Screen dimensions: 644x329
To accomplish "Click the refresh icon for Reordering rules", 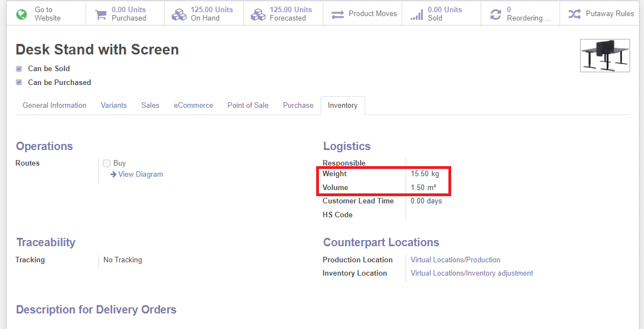I will pyautogui.click(x=495, y=14).
